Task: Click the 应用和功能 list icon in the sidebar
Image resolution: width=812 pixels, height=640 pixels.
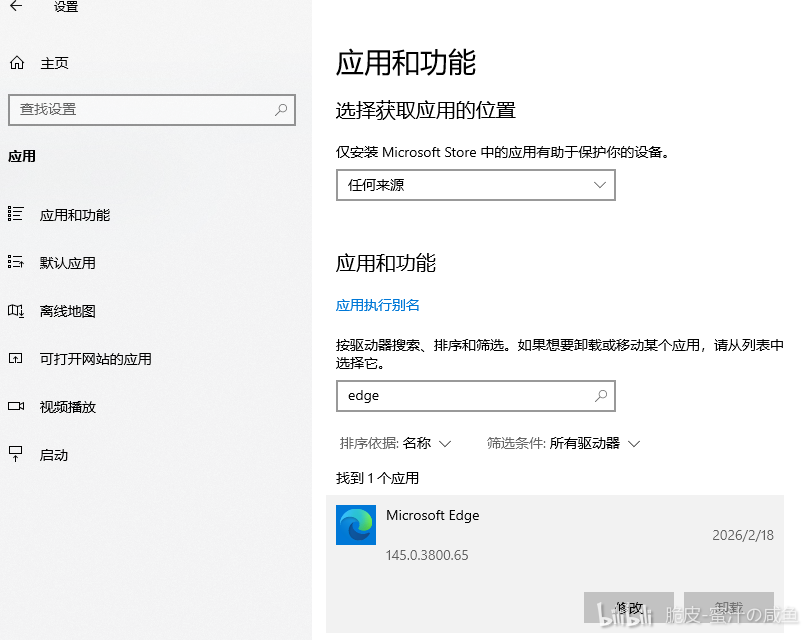Action: coord(16,214)
